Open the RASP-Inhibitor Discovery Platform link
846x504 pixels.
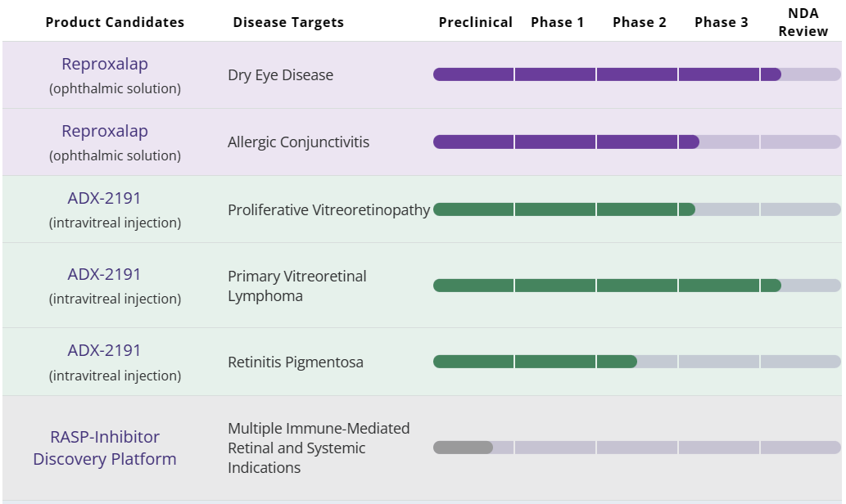(x=105, y=448)
